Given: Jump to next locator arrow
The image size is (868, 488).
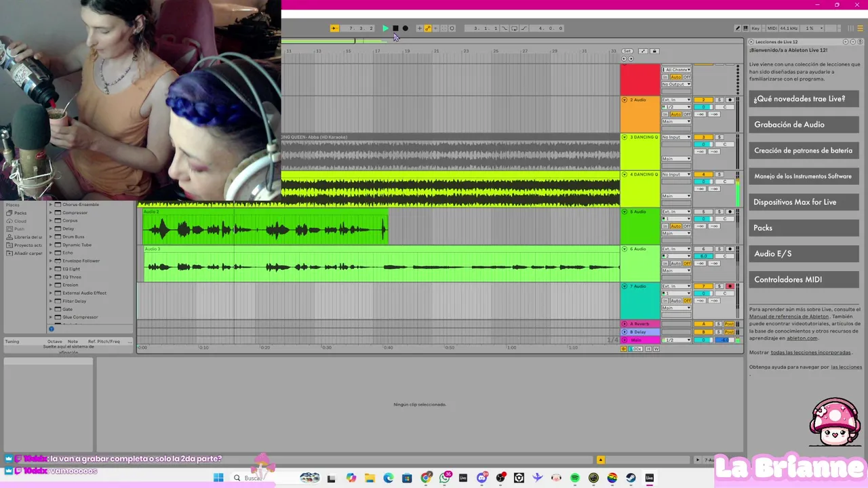Looking at the screenshot, I should [631, 58].
